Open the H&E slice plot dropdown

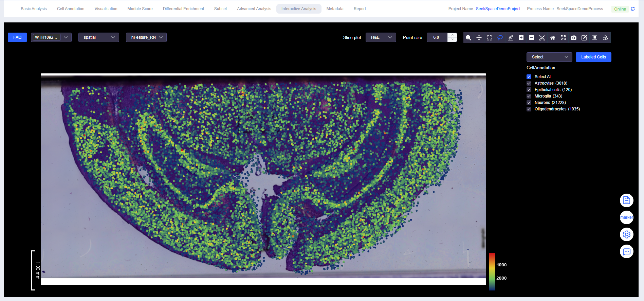pyautogui.click(x=381, y=37)
